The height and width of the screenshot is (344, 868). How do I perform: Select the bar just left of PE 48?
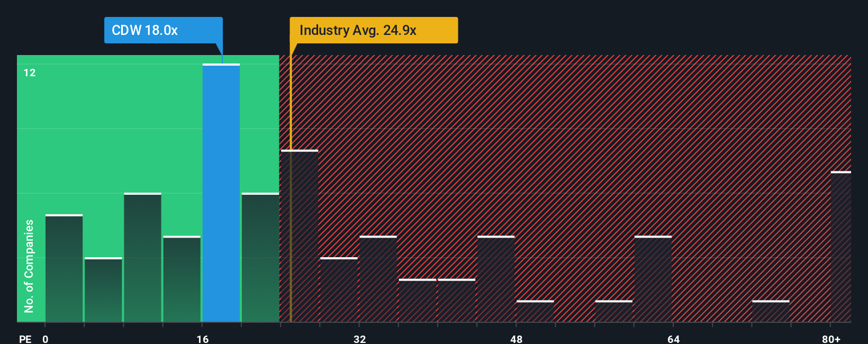coord(496,278)
